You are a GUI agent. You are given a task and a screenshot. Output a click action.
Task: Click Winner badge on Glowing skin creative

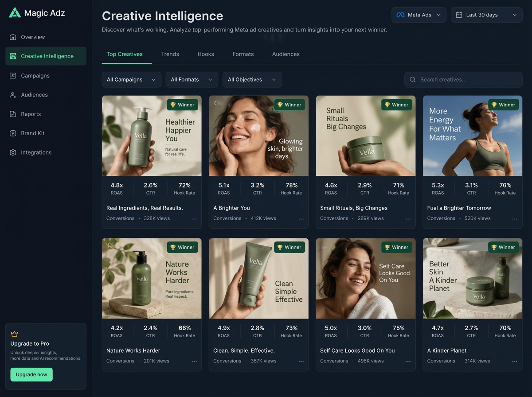289,105
